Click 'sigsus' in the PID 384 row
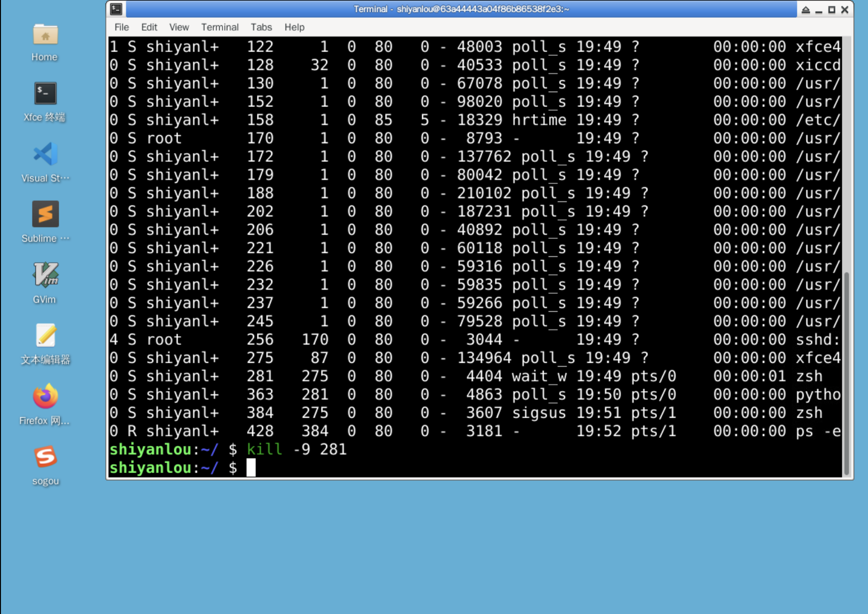Viewport: 868px width, 614px height. 539,413
